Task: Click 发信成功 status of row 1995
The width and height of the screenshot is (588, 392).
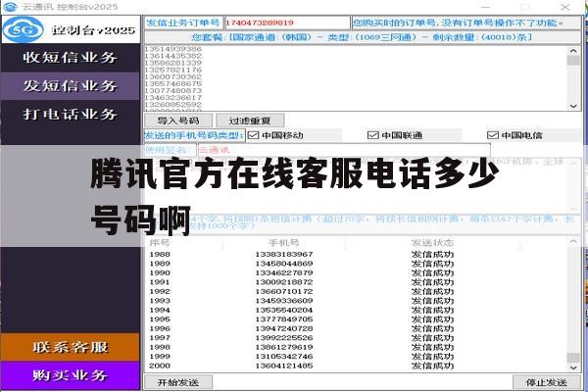Action: point(432,319)
